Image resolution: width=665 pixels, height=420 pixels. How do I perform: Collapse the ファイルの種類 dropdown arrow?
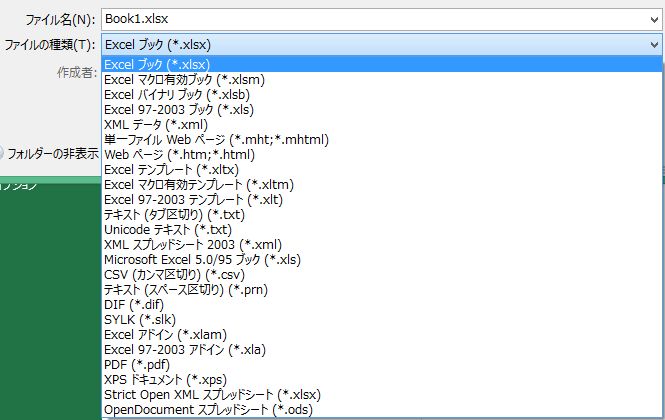tap(654, 45)
